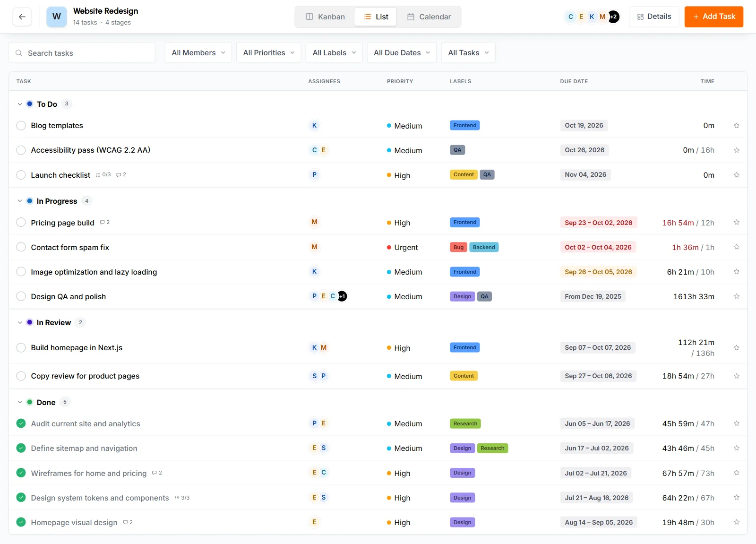Open subtask count on Launch checklist

click(103, 175)
